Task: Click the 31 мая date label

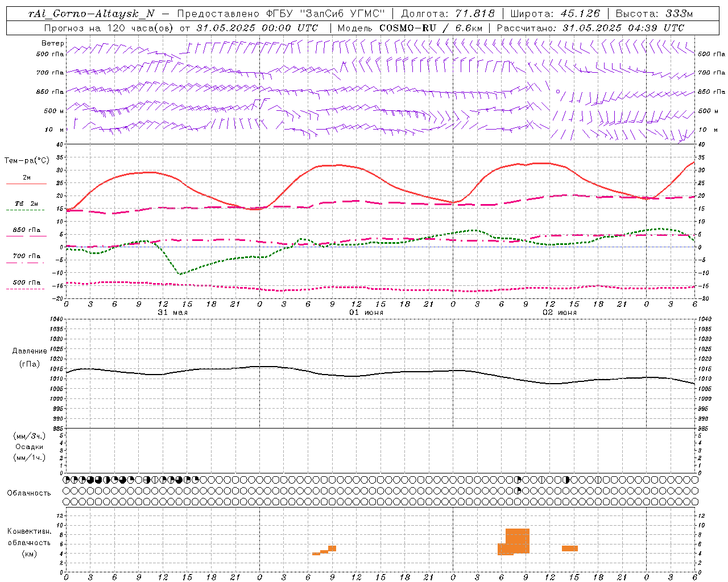Action: click(172, 313)
